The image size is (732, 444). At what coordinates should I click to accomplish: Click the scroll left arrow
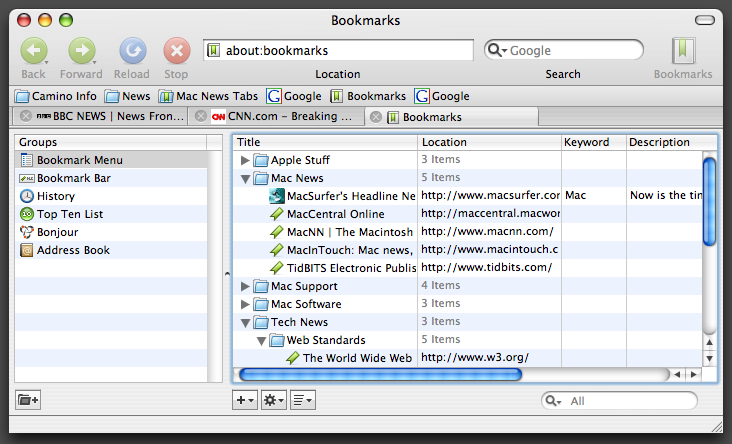pyautogui.click(x=677, y=374)
